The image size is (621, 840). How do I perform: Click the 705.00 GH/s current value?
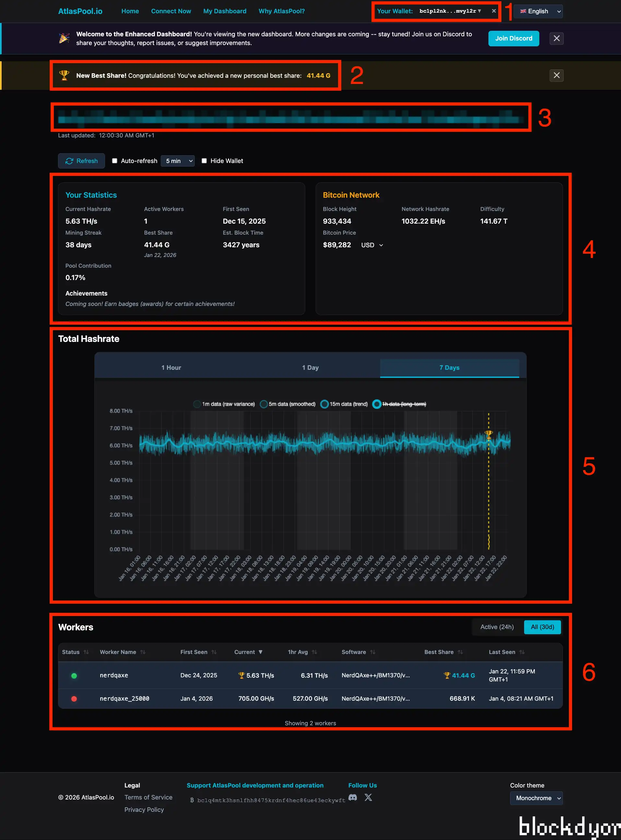pyautogui.click(x=256, y=698)
